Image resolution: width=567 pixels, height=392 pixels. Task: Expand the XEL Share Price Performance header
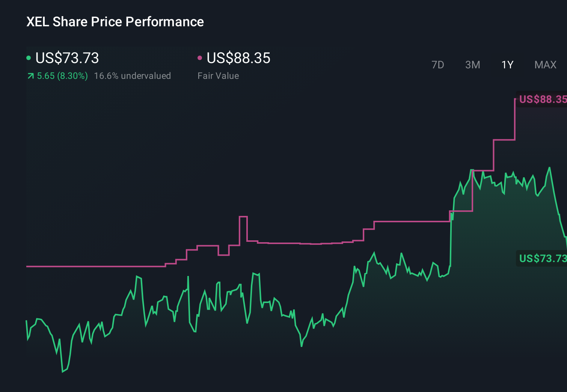pos(115,21)
